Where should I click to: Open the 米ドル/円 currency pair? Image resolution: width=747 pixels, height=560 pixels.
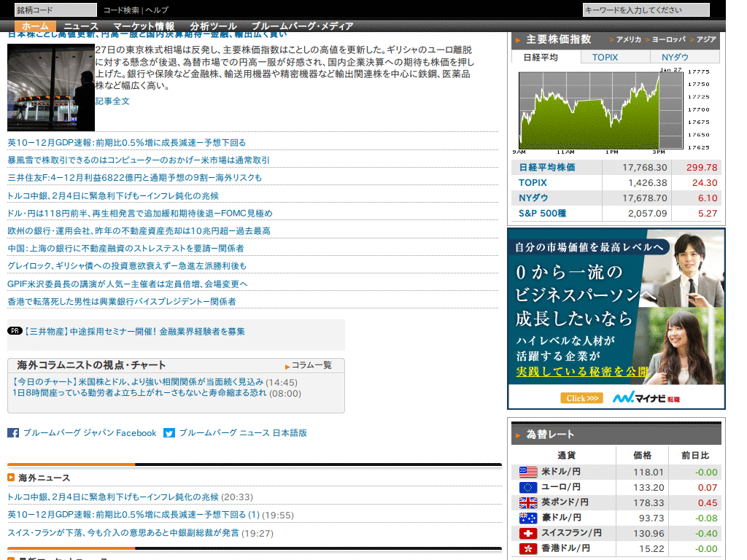coord(561,472)
